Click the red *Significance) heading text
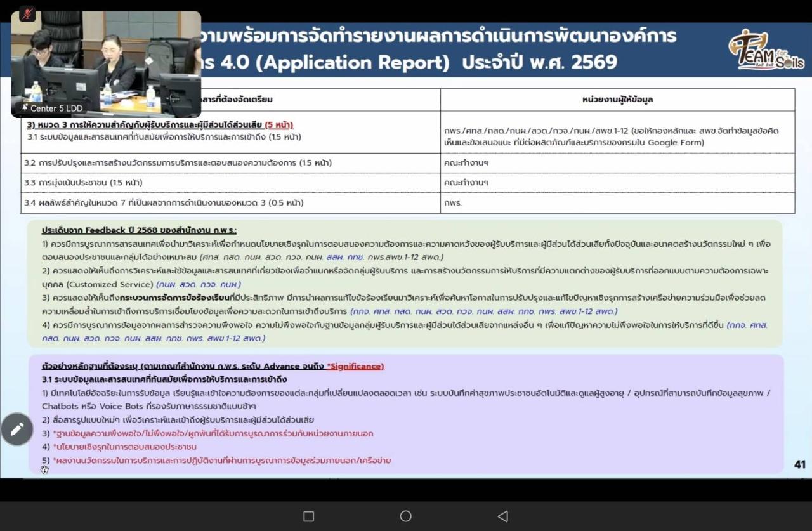The height and width of the screenshot is (531, 812). [355, 366]
